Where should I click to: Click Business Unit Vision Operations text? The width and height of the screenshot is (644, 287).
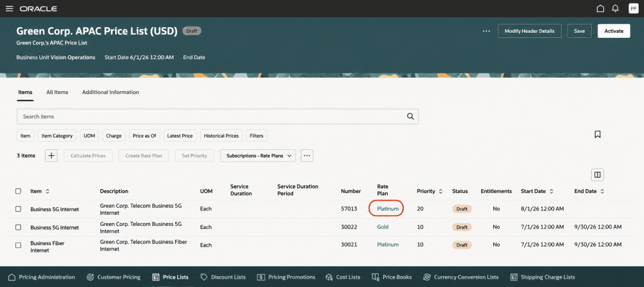click(56, 57)
